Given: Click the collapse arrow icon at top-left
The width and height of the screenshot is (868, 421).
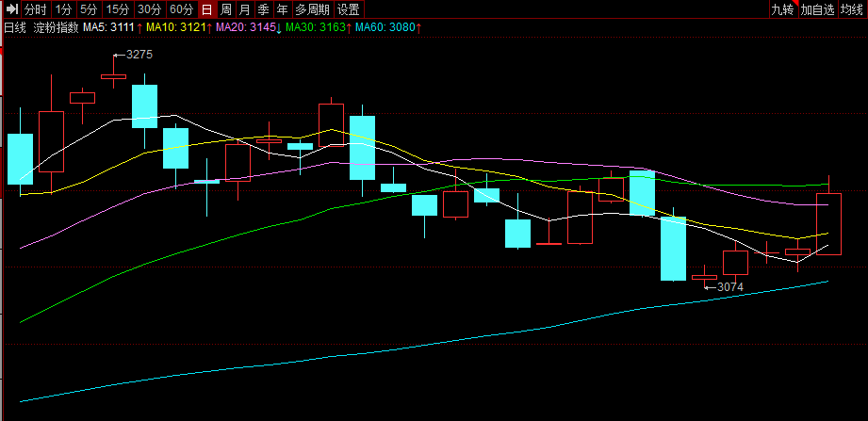Looking at the screenshot, I should coord(11,8).
